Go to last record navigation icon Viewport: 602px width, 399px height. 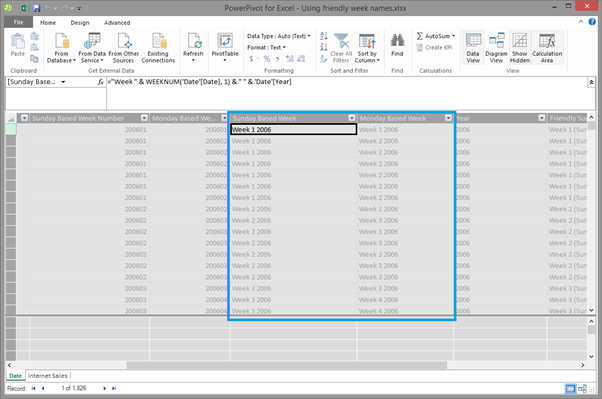114,389
